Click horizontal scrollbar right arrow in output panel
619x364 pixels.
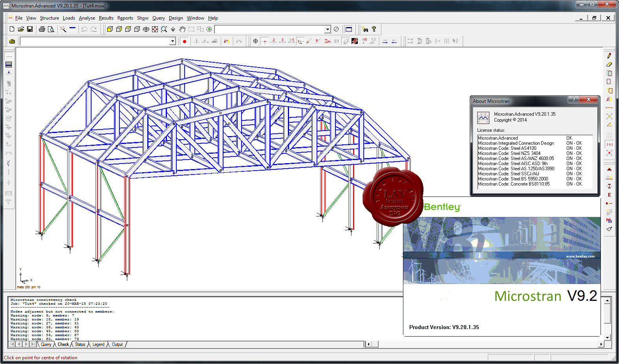(601, 344)
